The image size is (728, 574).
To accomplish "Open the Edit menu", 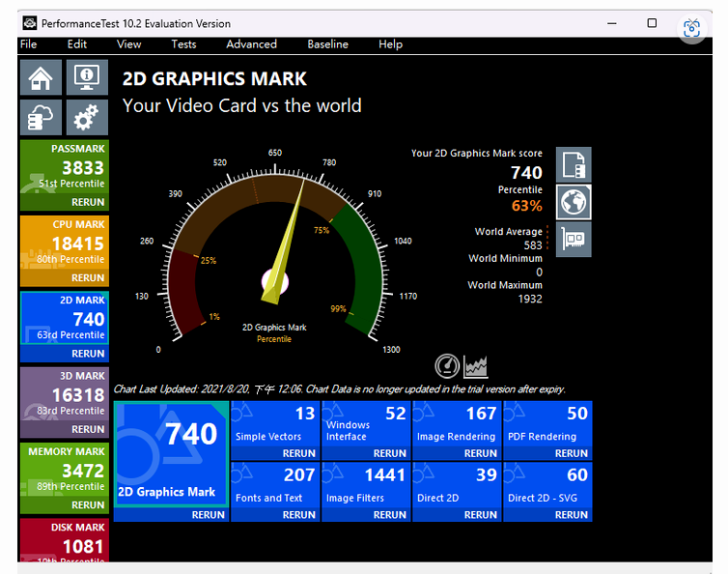I will pos(77,44).
